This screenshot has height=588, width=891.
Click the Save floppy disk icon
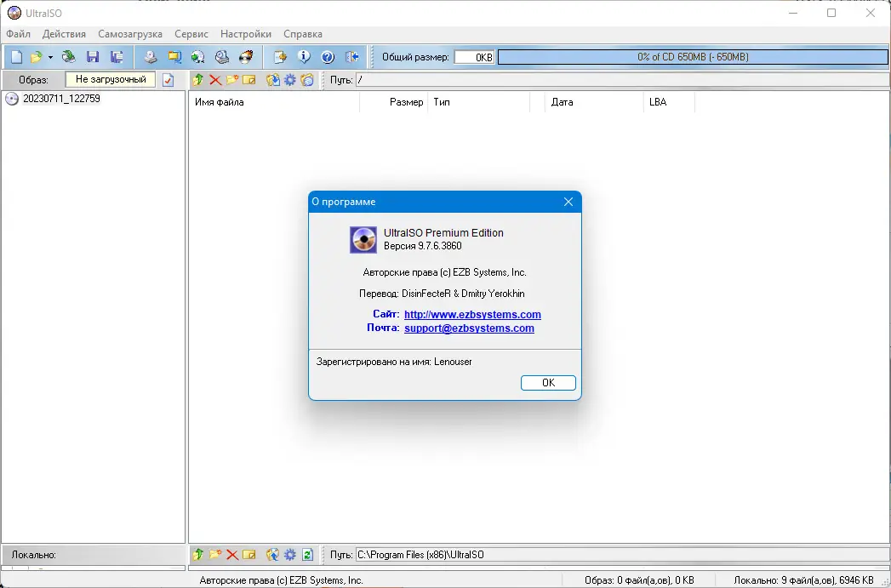tap(93, 57)
